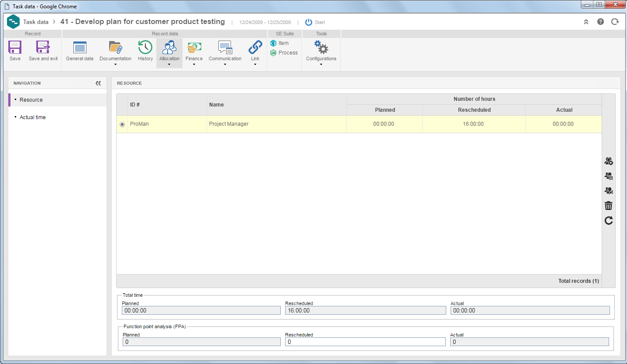Click the add resource icon in side toolbar
Screen dimensions: 627x364
609,161
